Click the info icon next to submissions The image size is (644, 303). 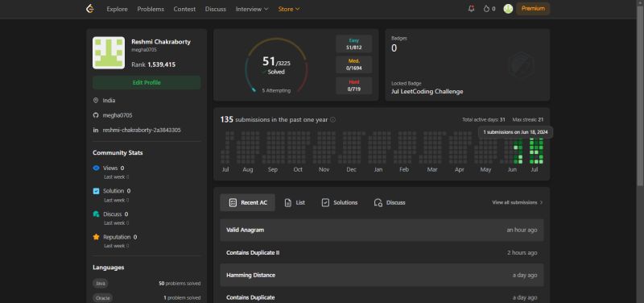pos(332,119)
